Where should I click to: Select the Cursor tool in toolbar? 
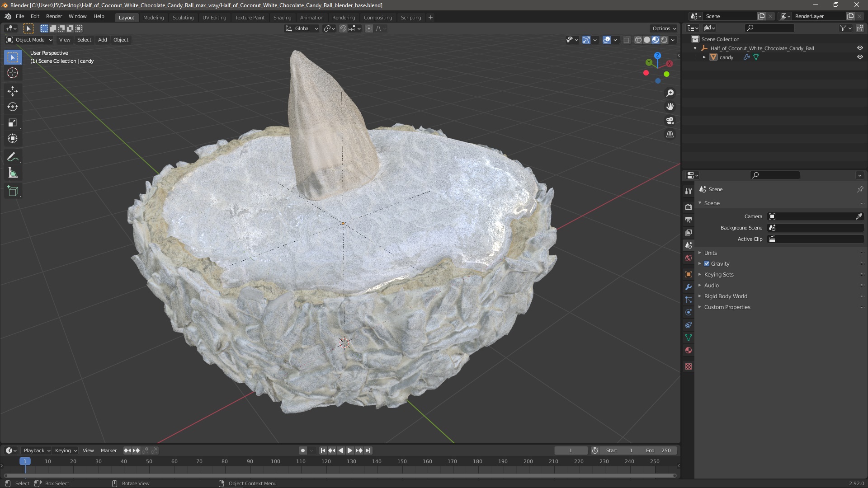(13, 73)
